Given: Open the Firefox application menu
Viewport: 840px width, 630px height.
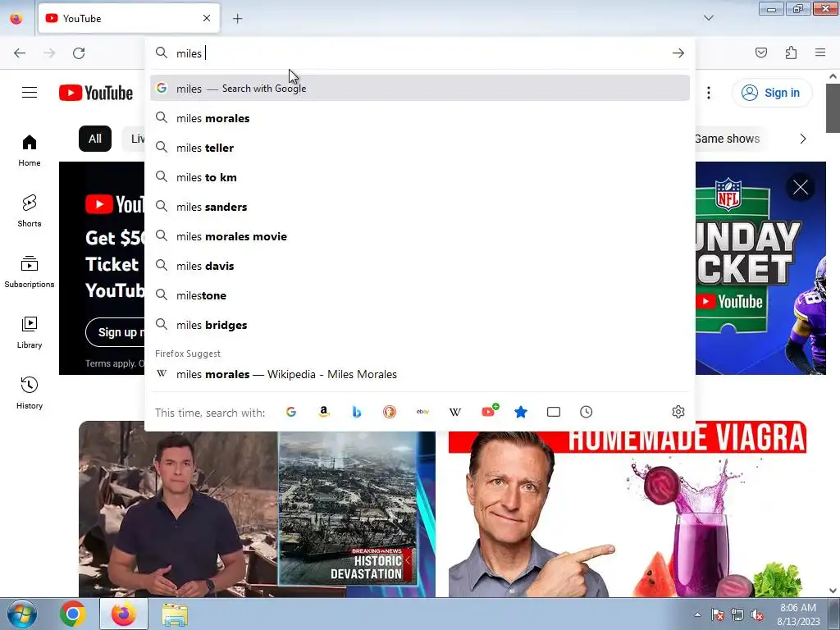Looking at the screenshot, I should tap(820, 52).
